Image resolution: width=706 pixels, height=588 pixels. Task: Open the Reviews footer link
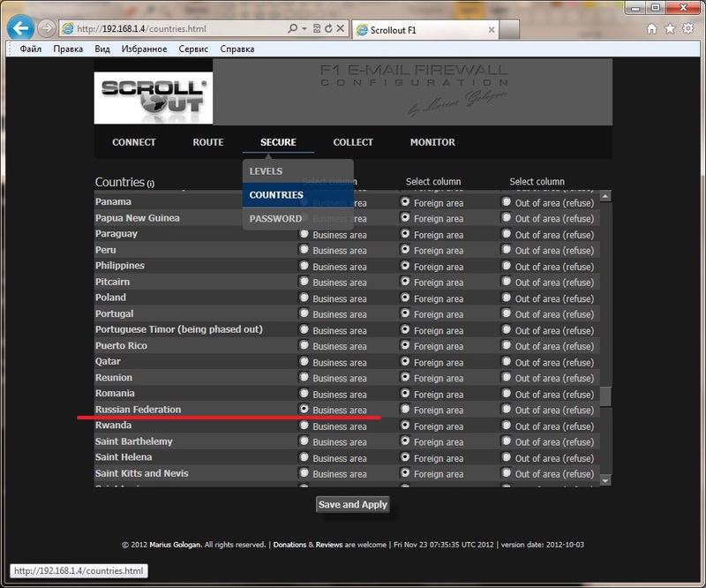329,545
